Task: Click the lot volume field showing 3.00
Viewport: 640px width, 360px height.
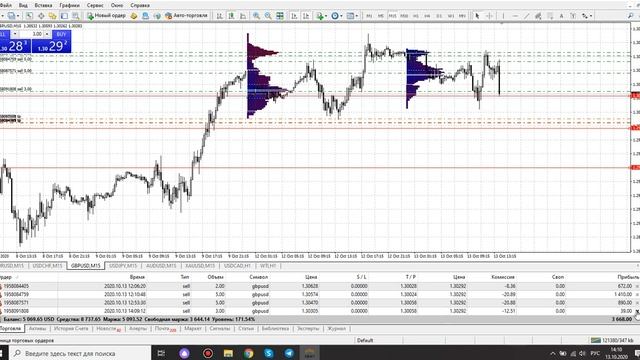Action: (x=32, y=34)
